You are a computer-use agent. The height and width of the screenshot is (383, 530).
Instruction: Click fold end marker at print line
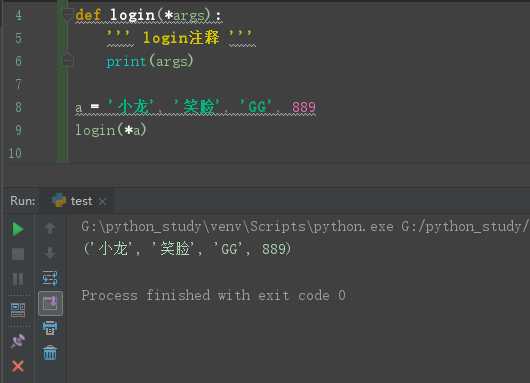(x=68, y=60)
